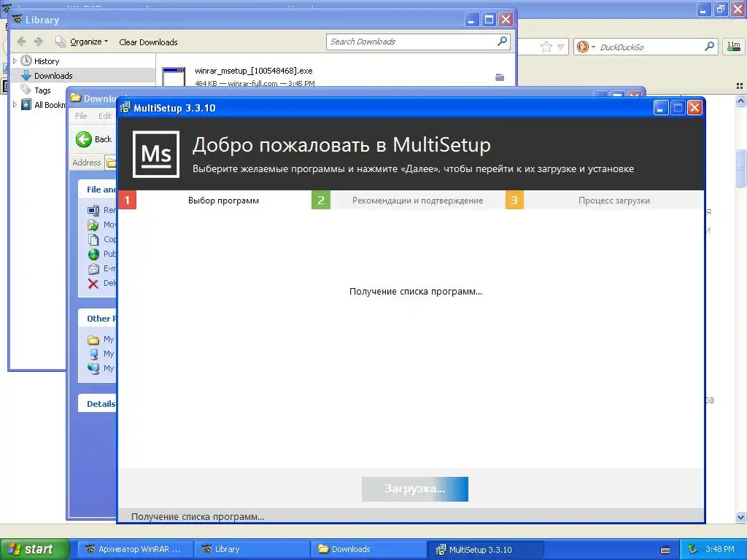The width and height of the screenshot is (747, 560).
Task: Click the Publish to web task icon
Action: click(93, 254)
